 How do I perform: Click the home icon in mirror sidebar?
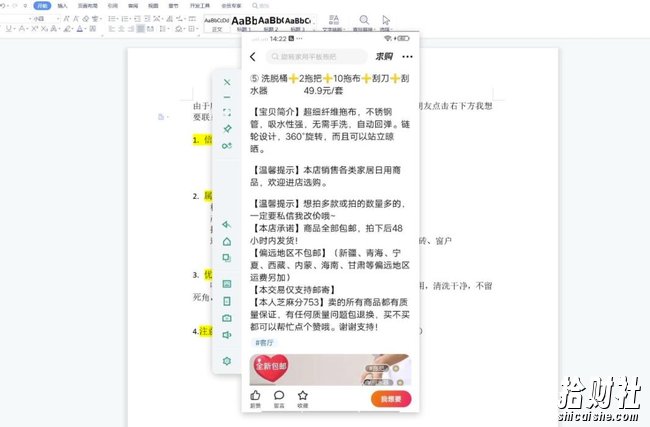point(227,241)
